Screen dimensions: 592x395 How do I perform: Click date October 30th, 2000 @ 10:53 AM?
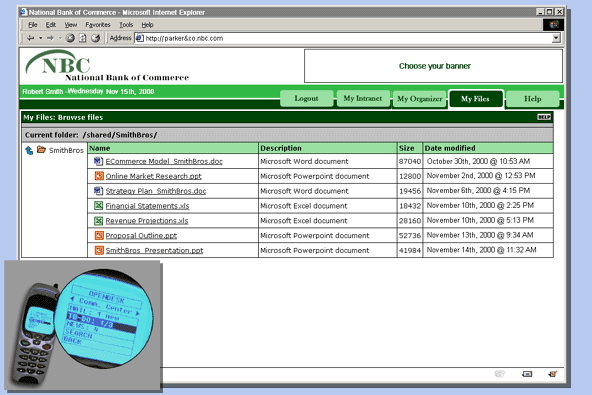478,161
